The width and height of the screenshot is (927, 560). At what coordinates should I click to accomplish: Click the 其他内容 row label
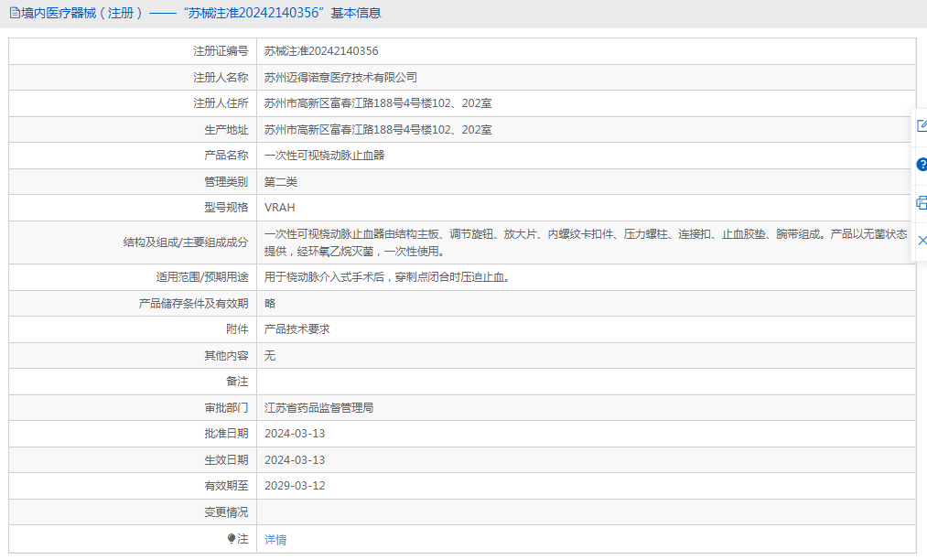click(x=226, y=355)
